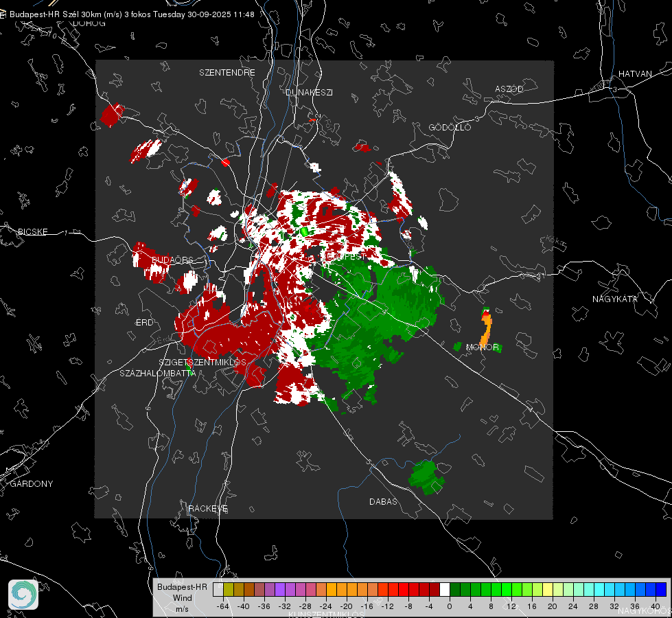This screenshot has height=618, width=672.
Task: Click the GÖDÖLLŐ city label
Action: [x=450, y=127]
